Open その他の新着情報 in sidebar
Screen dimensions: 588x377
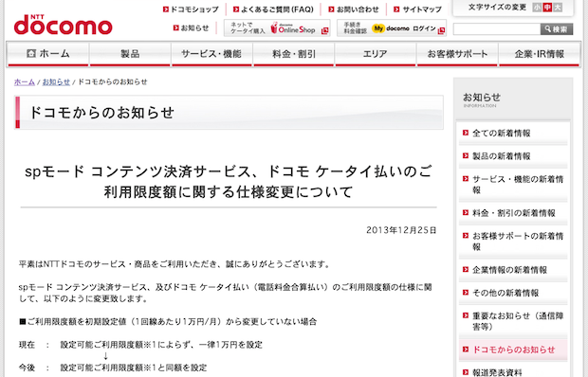[x=513, y=293]
